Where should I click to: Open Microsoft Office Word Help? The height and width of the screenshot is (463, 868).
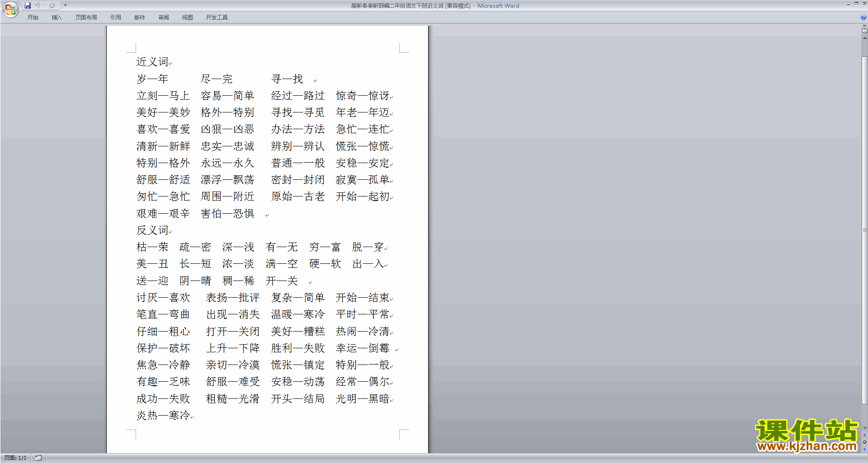[863, 18]
